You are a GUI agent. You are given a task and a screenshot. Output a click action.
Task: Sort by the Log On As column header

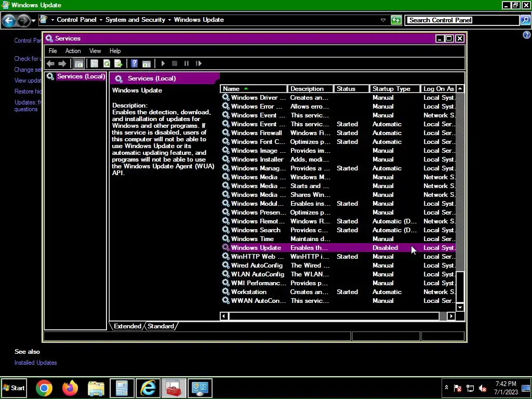(438, 89)
